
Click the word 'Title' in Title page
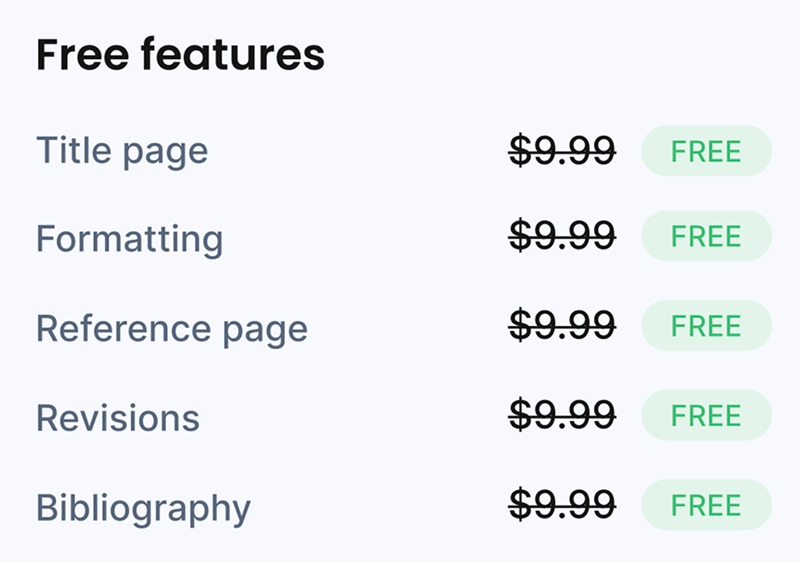(x=70, y=151)
